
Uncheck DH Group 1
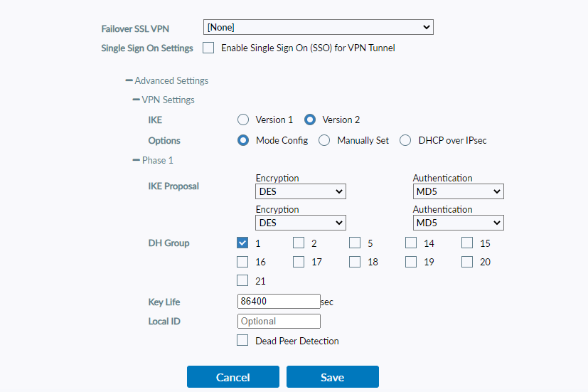(x=242, y=243)
